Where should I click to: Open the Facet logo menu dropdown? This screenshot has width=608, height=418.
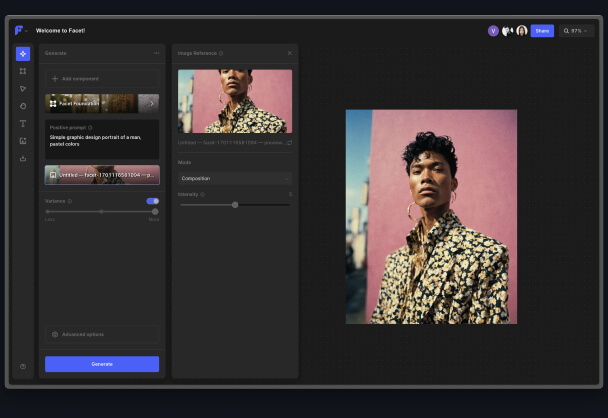[x=21, y=30]
